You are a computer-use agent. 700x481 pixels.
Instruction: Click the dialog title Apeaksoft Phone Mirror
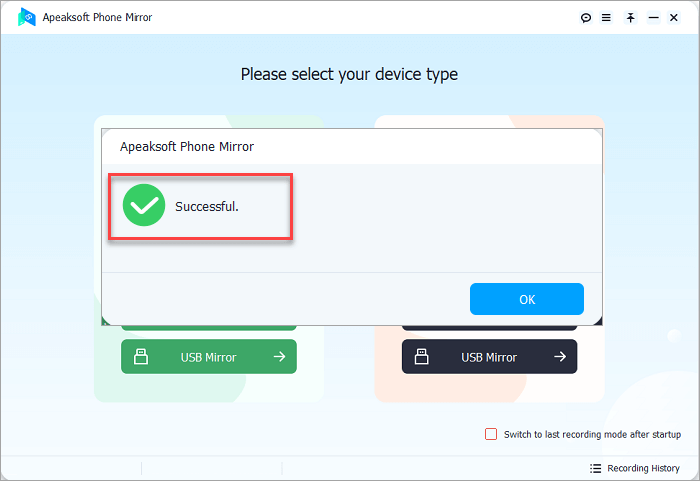187,146
